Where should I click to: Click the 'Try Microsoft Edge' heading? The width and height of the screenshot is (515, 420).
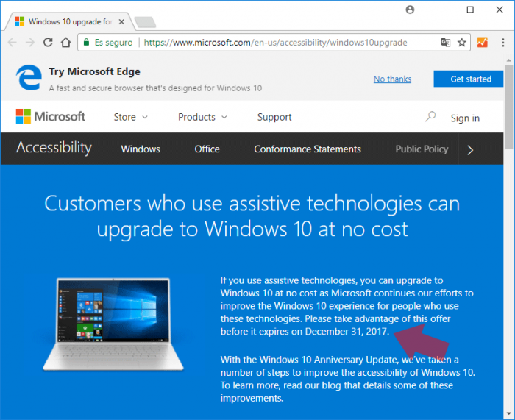95,71
